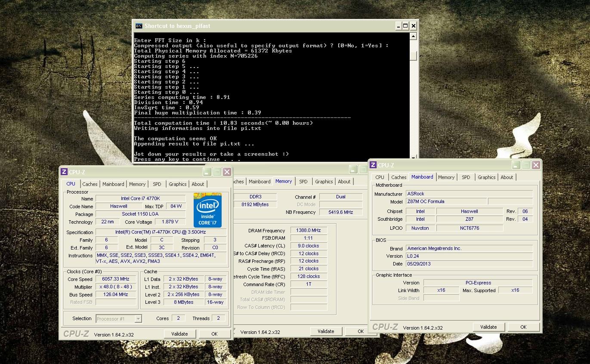Minimize the hexus_pifast console window
This screenshot has width=590, height=364.
click(398, 26)
